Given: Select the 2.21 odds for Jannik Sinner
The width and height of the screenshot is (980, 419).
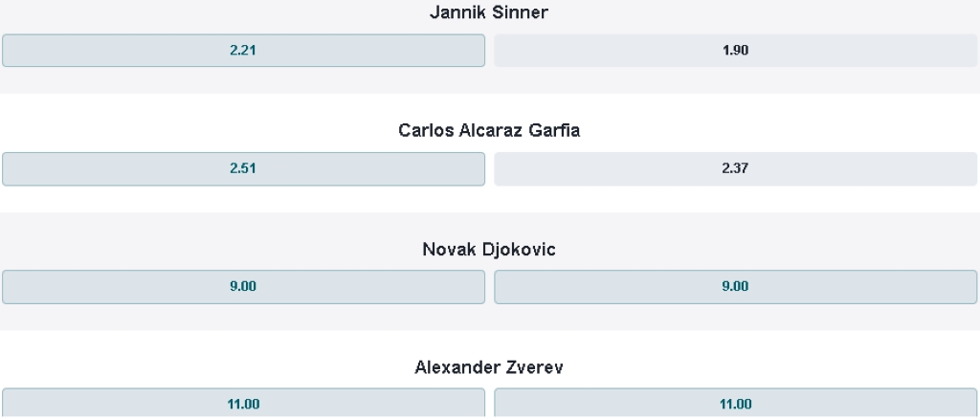Looking at the screenshot, I should tap(243, 51).
